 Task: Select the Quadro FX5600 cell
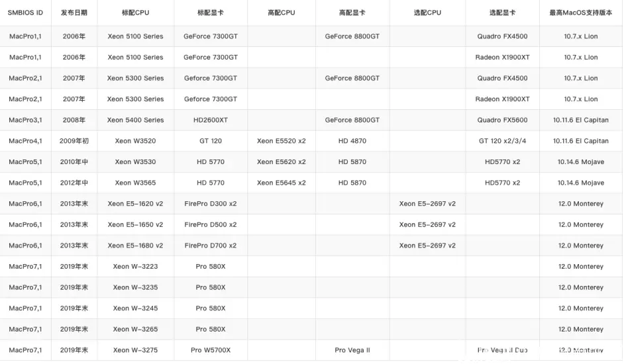point(502,120)
